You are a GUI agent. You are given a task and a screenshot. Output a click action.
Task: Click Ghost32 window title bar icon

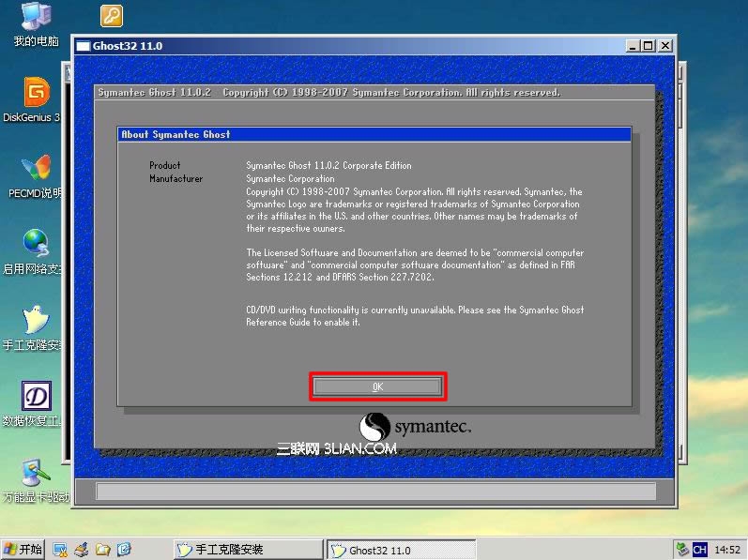coord(83,46)
